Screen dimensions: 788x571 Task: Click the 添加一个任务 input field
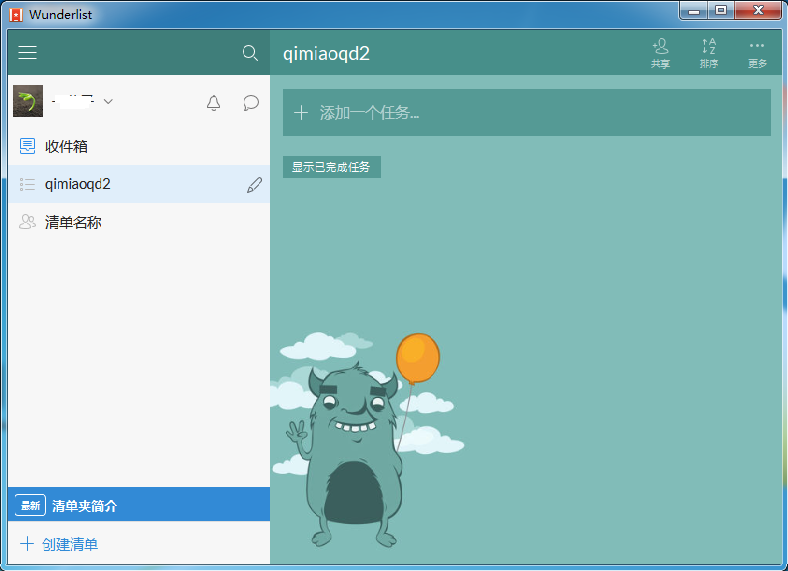click(527, 113)
